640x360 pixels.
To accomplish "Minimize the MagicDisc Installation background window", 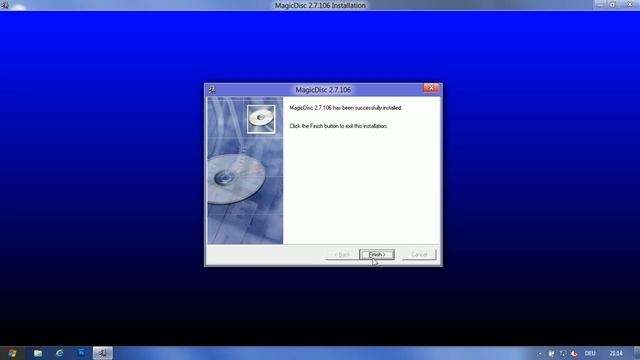I will point(600,4).
